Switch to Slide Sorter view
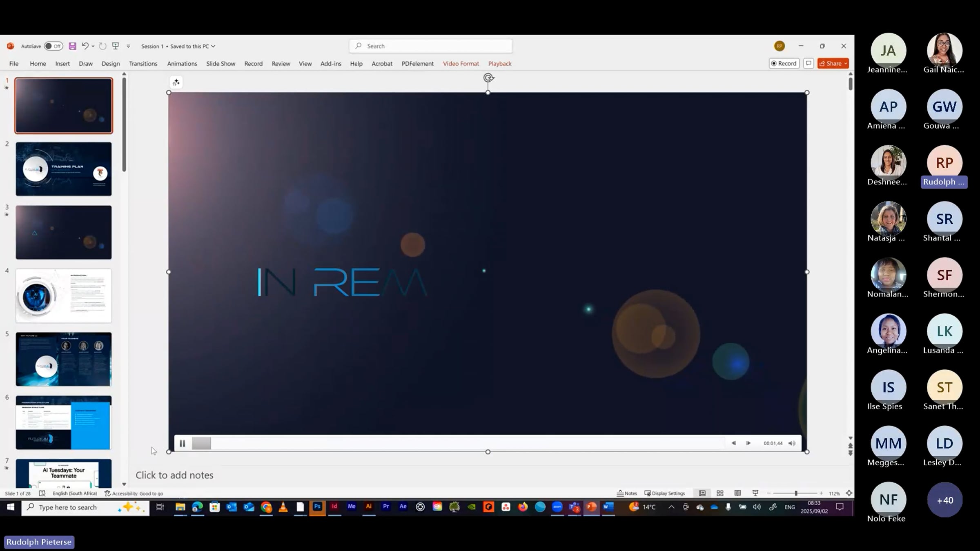 pyautogui.click(x=720, y=493)
